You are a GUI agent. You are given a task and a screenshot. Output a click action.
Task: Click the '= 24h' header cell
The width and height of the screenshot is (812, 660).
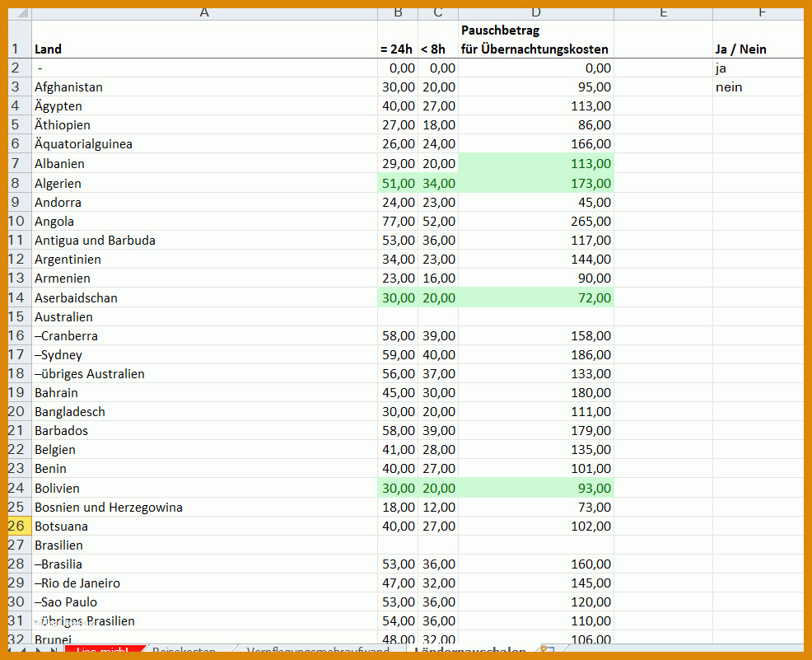point(398,40)
